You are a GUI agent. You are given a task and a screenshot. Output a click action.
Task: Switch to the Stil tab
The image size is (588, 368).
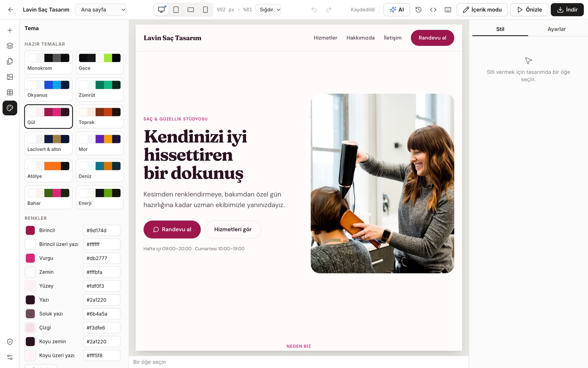500,29
